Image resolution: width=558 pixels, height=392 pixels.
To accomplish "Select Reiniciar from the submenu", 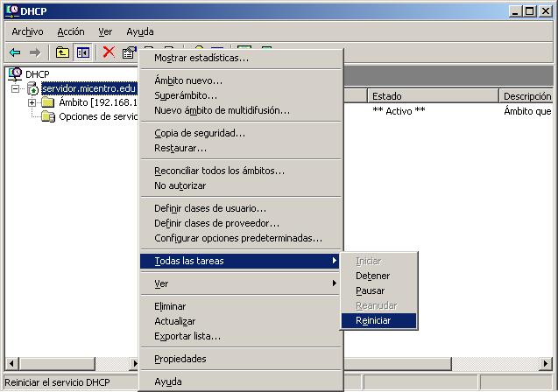I will (374, 320).
